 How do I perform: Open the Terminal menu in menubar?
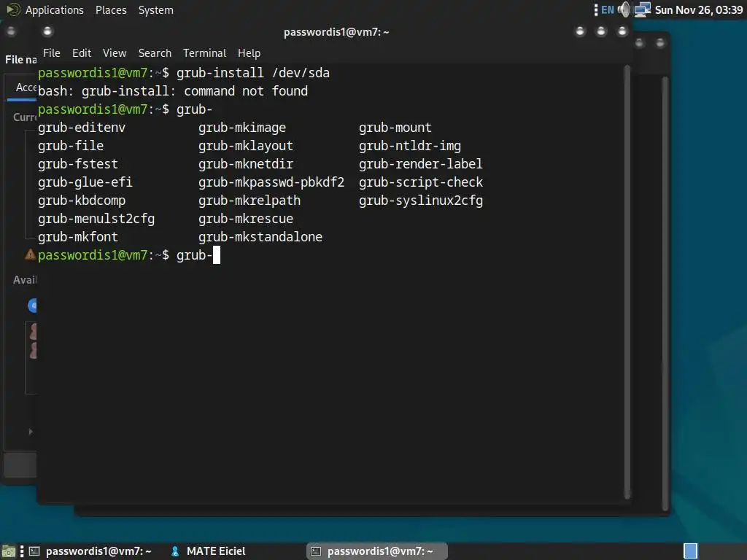204,52
